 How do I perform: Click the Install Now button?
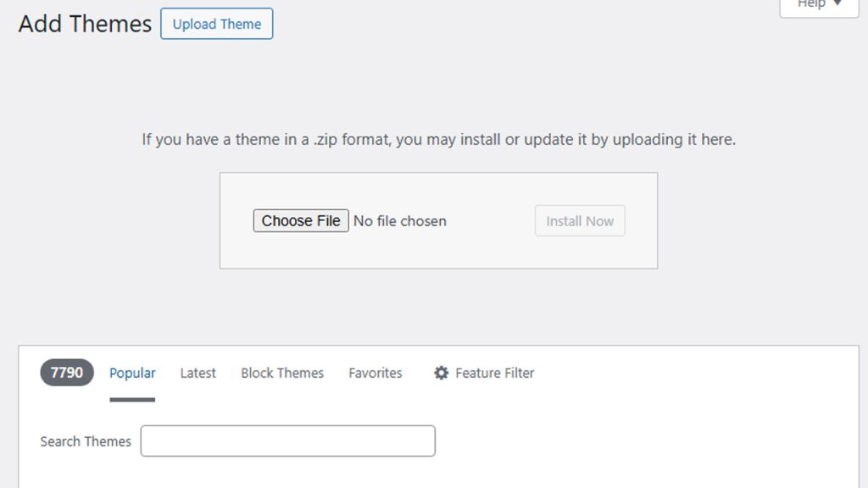tap(580, 220)
